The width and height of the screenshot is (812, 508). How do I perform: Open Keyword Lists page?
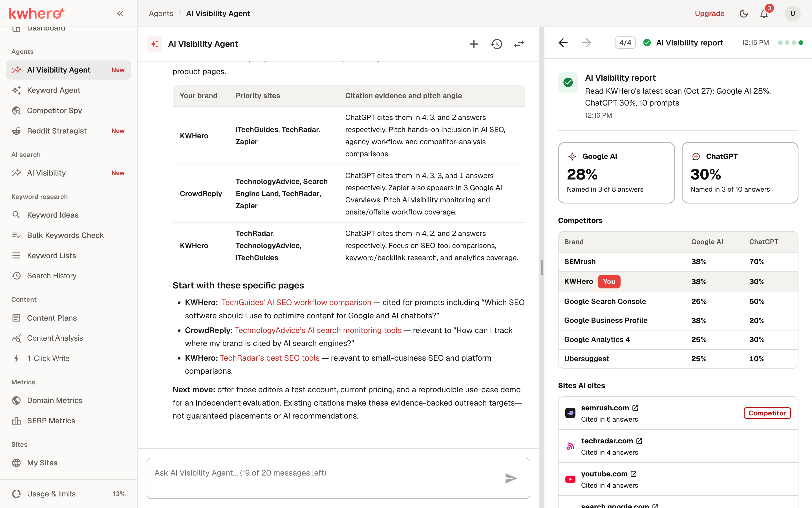click(x=69, y=255)
